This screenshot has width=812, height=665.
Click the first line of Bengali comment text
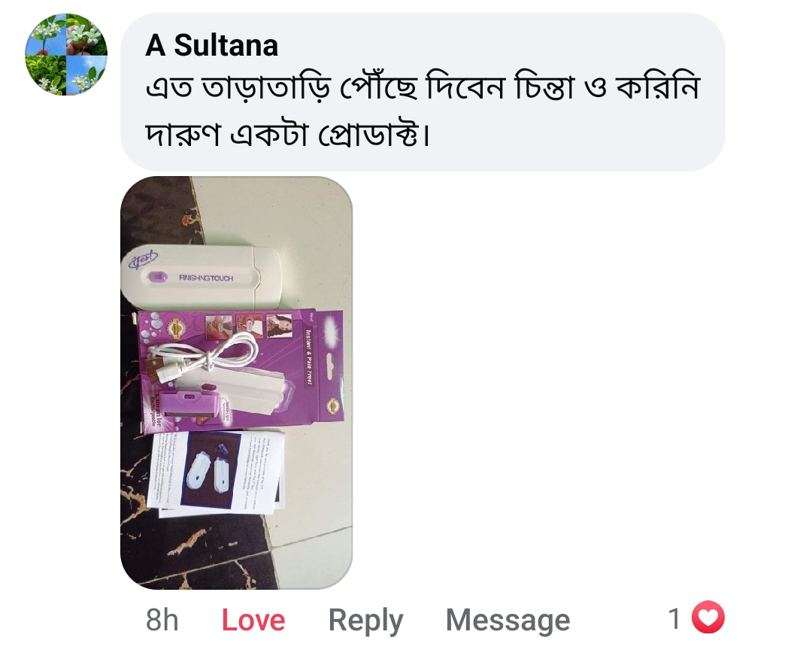tap(423, 87)
